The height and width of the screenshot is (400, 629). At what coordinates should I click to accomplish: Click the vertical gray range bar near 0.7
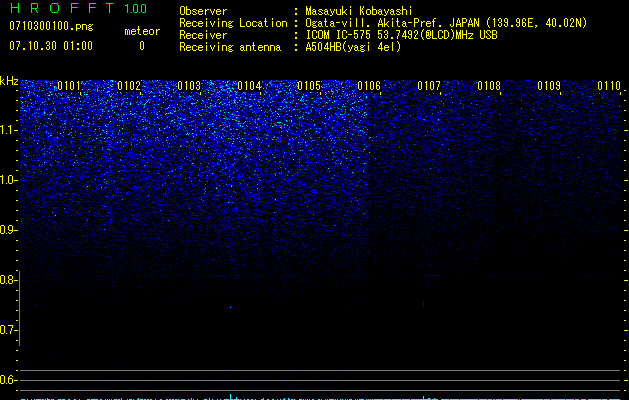pyautogui.click(x=20, y=308)
